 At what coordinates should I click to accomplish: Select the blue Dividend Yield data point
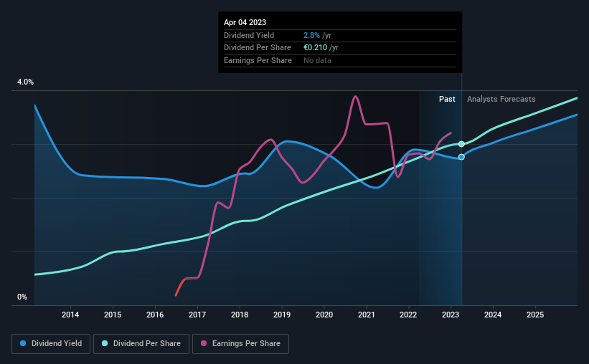[462, 157]
